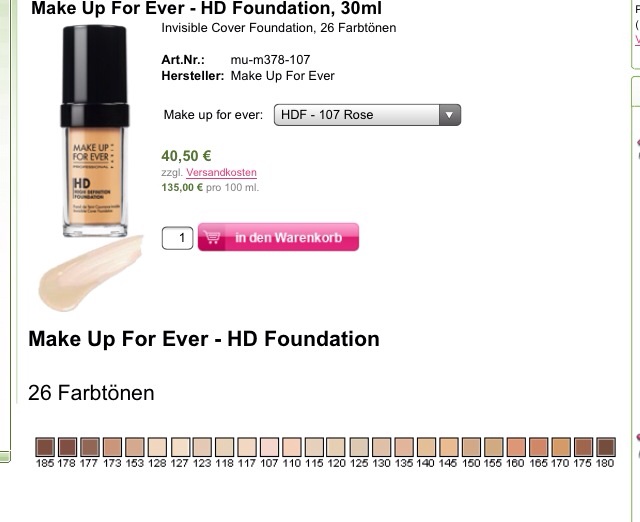Choose shade swatch 160
This screenshot has height=522, width=640.
click(x=516, y=447)
